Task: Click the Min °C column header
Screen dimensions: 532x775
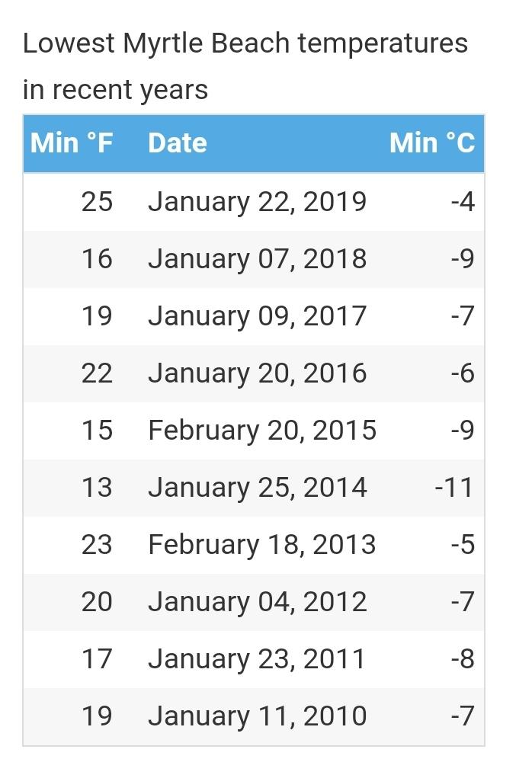Action: click(x=431, y=143)
